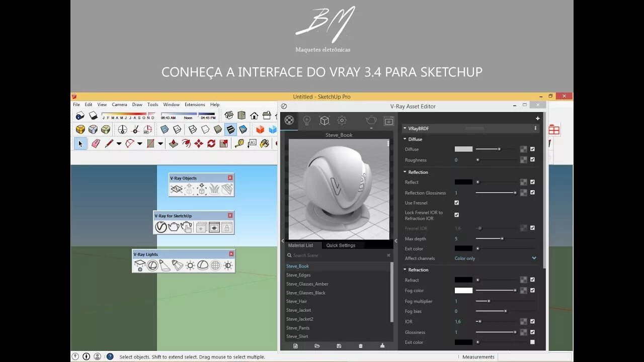Select Steve_Jacket in material list
644x362 pixels.
pos(299,310)
